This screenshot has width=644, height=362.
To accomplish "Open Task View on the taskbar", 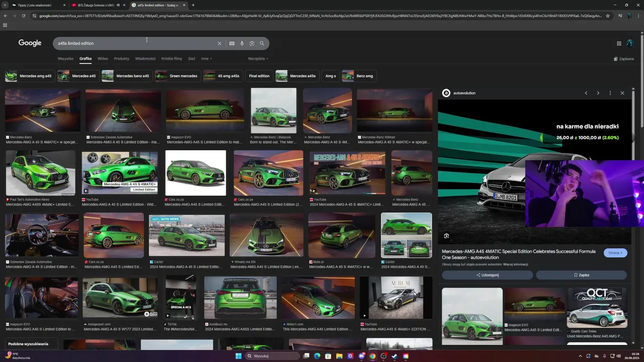I will (306, 356).
